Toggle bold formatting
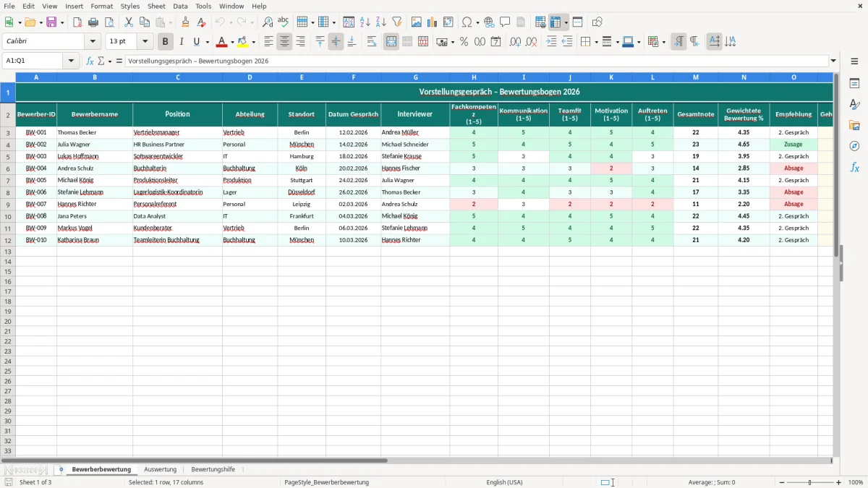 (x=165, y=42)
